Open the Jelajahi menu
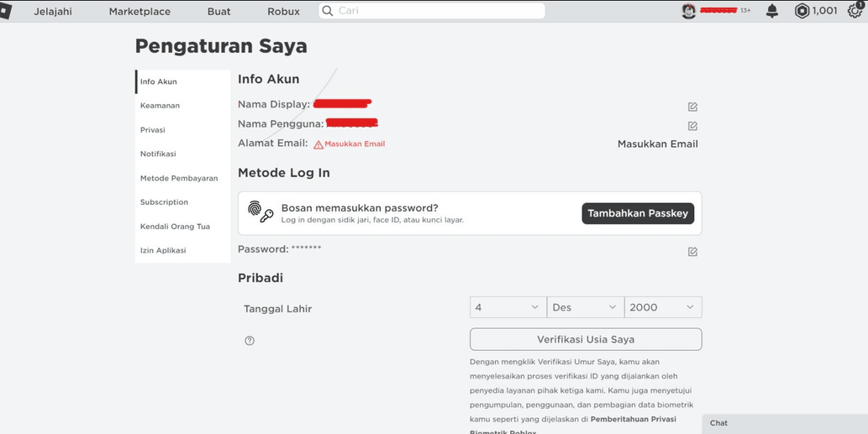 [x=53, y=12]
